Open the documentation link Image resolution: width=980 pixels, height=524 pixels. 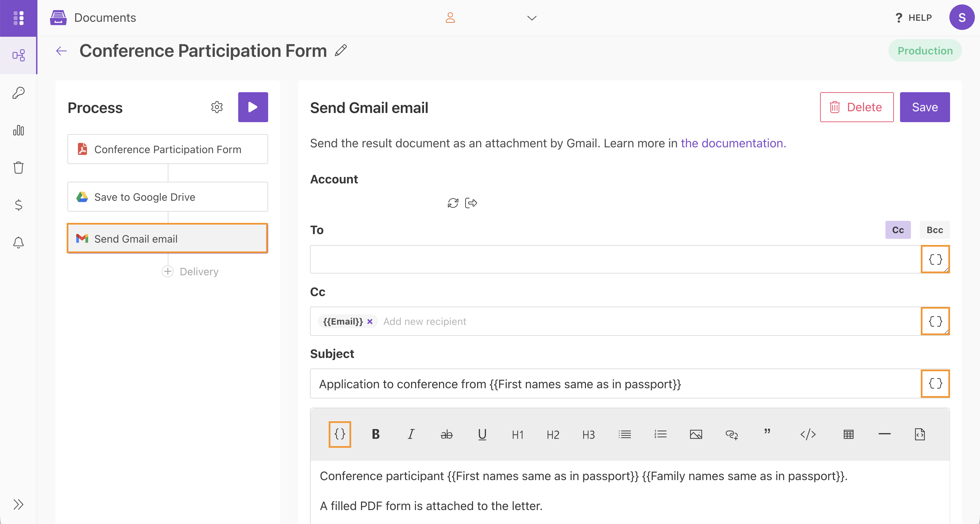pyautogui.click(x=733, y=143)
